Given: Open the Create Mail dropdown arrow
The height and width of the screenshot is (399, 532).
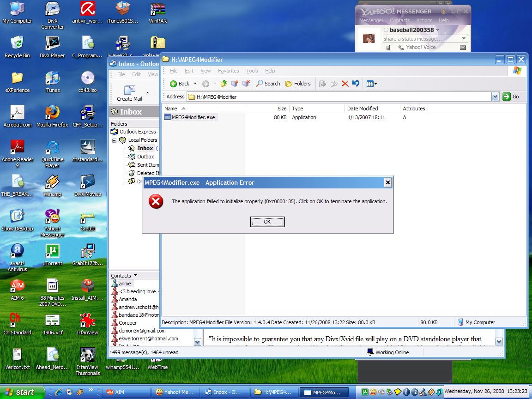Looking at the screenshot, I should pyautogui.click(x=147, y=92).
